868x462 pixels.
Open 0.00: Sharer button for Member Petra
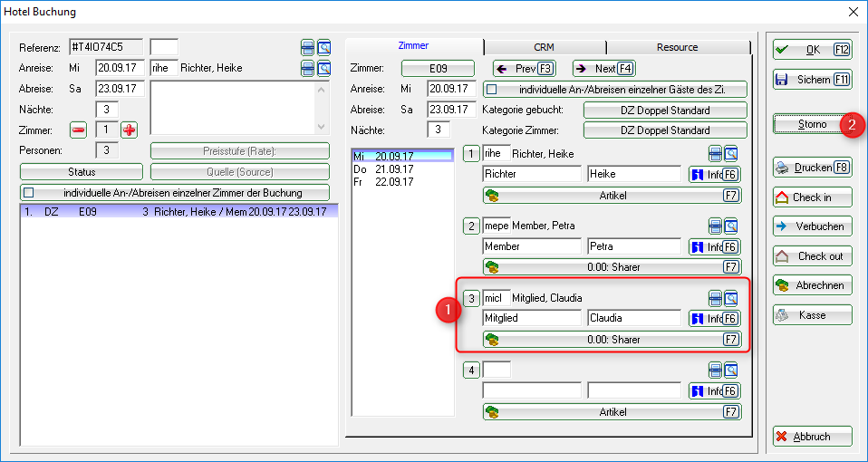click(612, 267)
